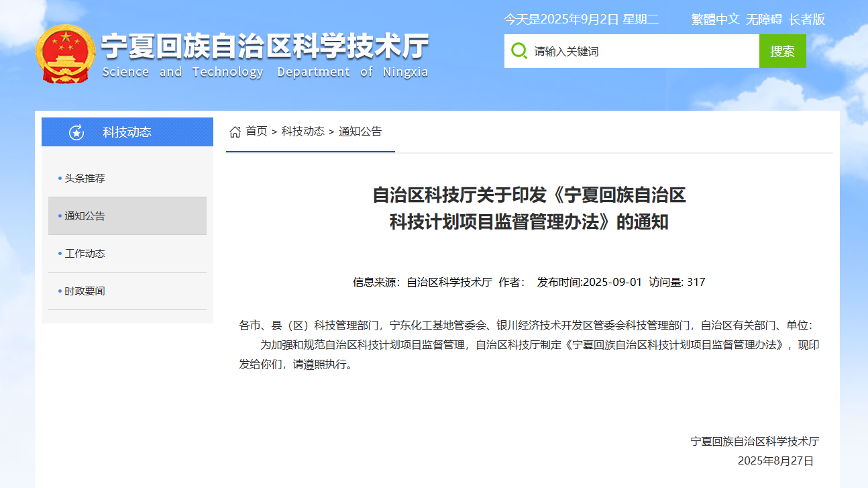Image resolution: width=868 pixels, height=488 pixels.
Task: Open 时政要闻 from the sidebar
Action: click(85, 291)
